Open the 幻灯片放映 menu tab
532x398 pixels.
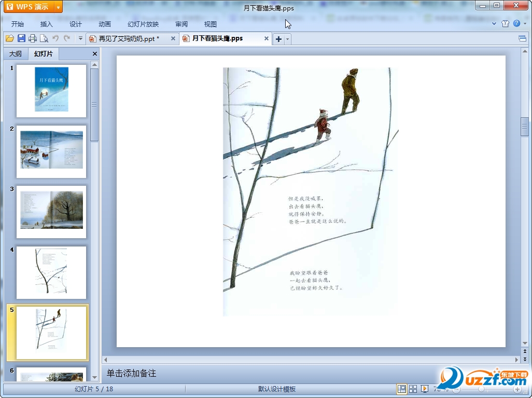pos(143,24)
